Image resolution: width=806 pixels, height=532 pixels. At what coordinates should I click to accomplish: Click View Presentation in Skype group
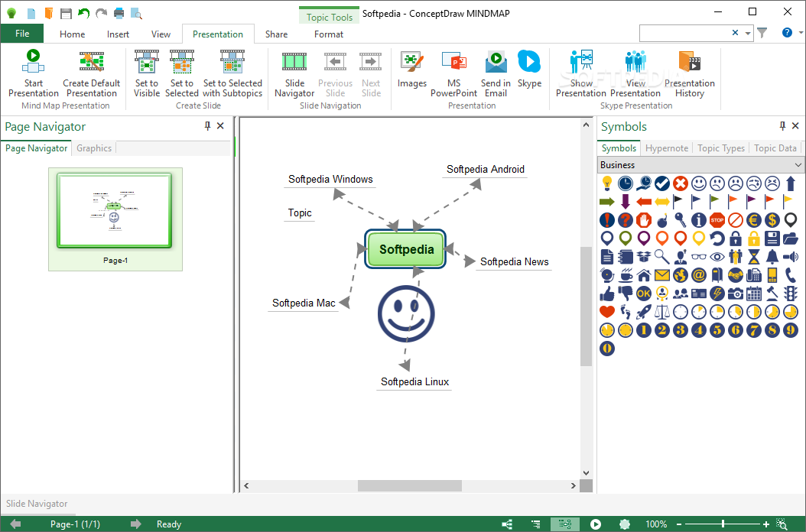click(x=635, y=73)
